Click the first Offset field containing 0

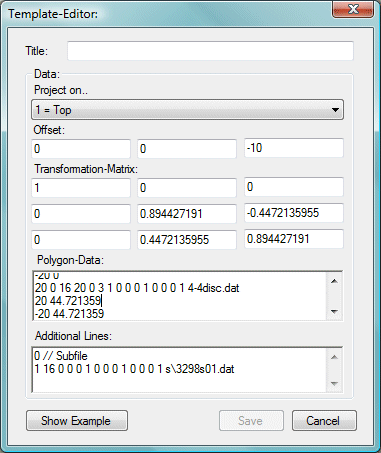81,149
